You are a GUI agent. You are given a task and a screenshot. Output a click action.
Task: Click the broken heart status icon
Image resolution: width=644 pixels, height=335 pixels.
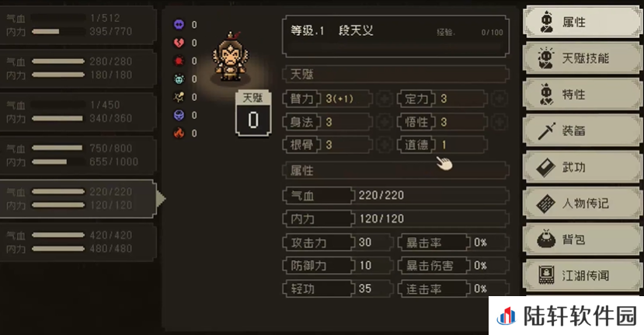(179, 43)
